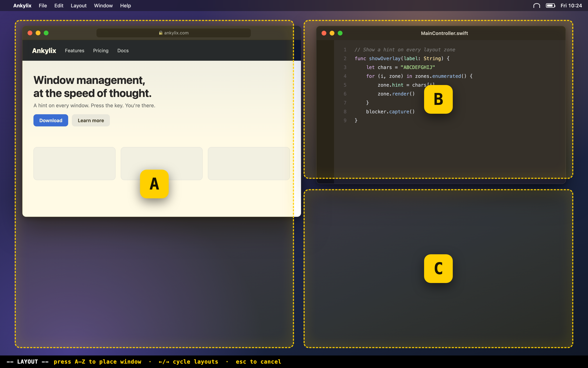Click the 'A hint on every window' subtitle
The height and width of the screenshot is (368, 588).
[x=94, y=106]
